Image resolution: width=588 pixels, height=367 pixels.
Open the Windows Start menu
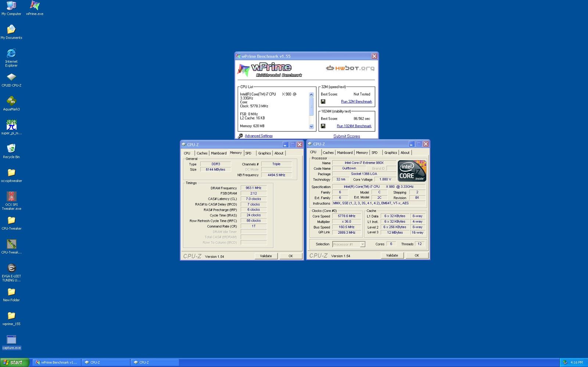pos(15,363)
